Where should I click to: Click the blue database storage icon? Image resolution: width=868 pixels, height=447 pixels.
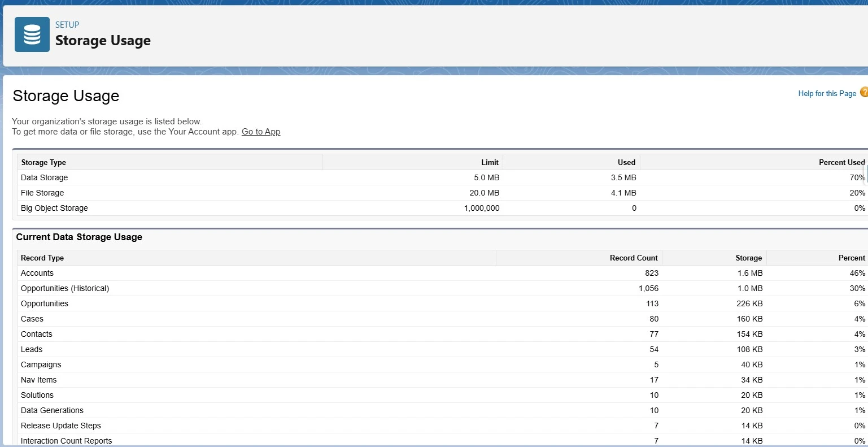(x=32, y=33)
